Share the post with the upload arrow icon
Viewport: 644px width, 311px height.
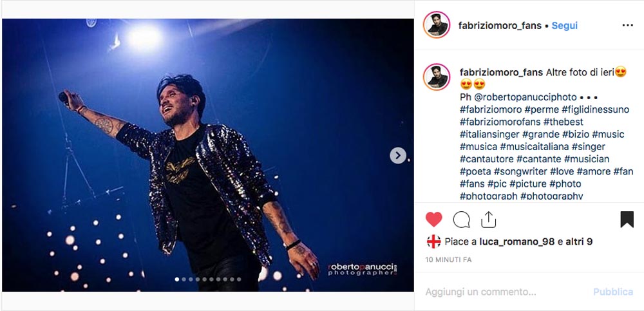[488, 220]
